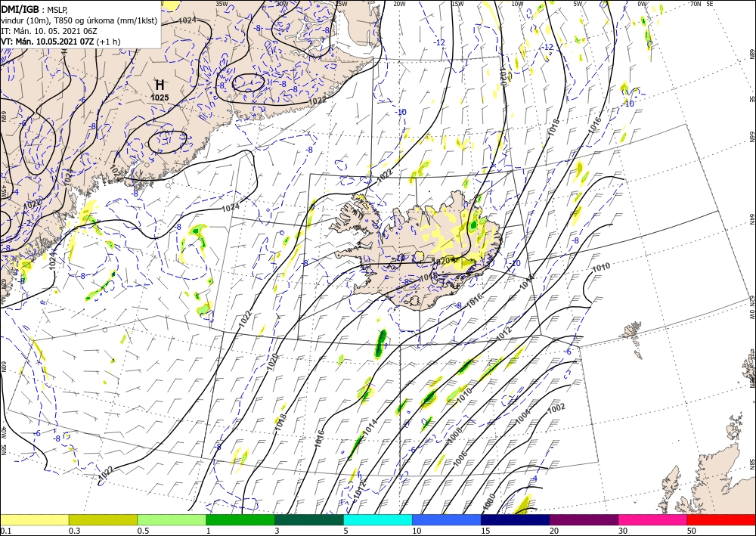Pick the cyan 5–10 legend color band

tap(378, 519)
